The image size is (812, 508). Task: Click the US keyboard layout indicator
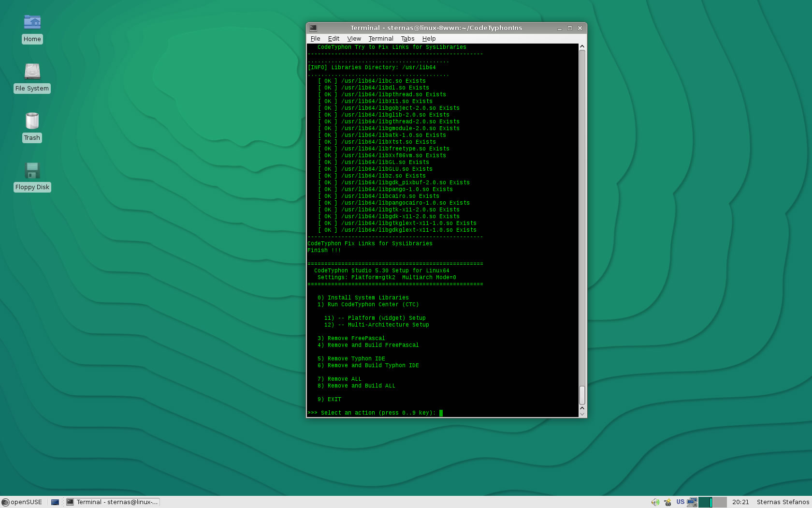coord(680,502)
